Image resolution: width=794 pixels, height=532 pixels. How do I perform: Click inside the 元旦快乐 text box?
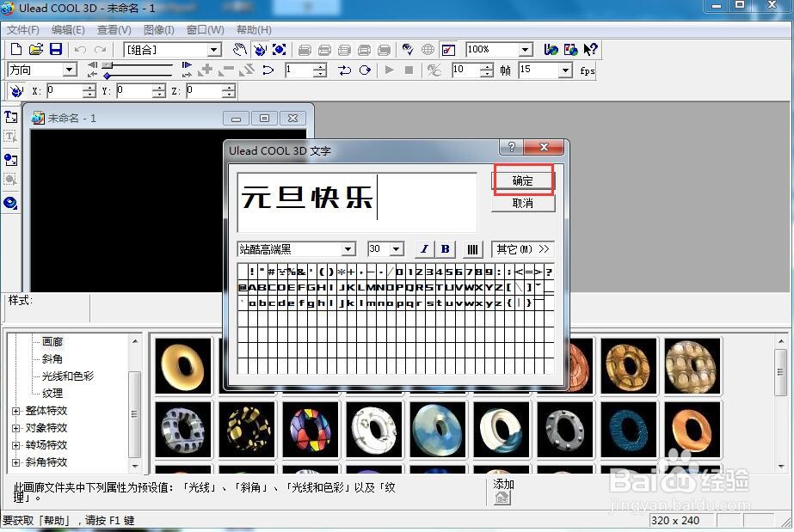pos(356,202)
